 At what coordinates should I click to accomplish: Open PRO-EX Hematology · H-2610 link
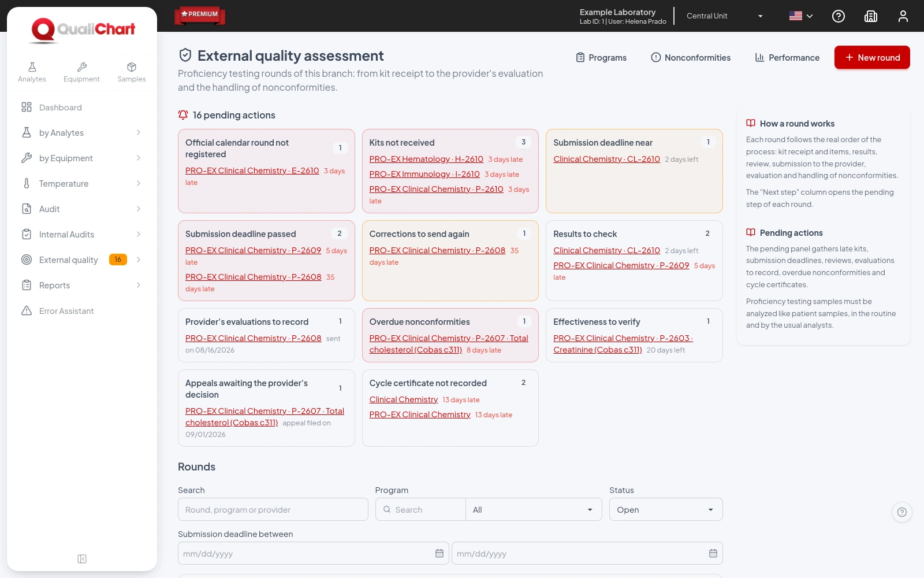coord(426,159)
